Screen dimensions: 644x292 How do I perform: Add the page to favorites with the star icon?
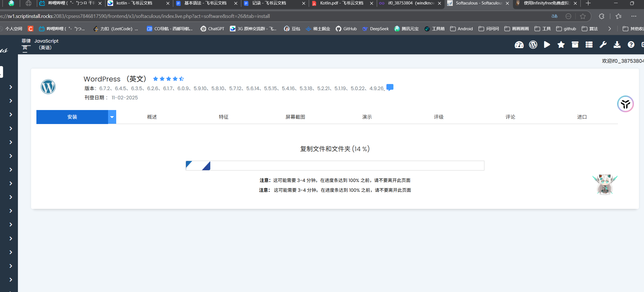pyautogui.click(x=583, y=16)
